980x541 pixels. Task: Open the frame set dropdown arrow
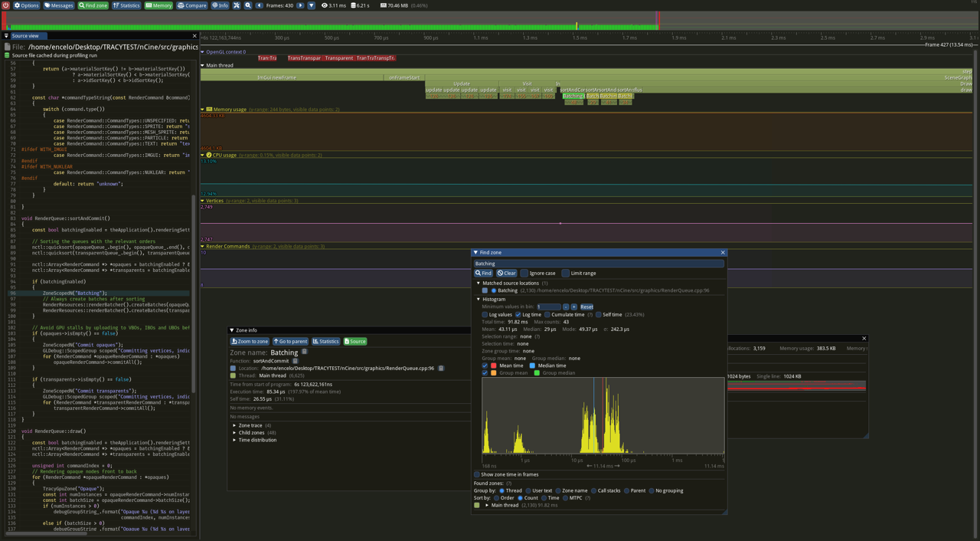tap(311, 5)
